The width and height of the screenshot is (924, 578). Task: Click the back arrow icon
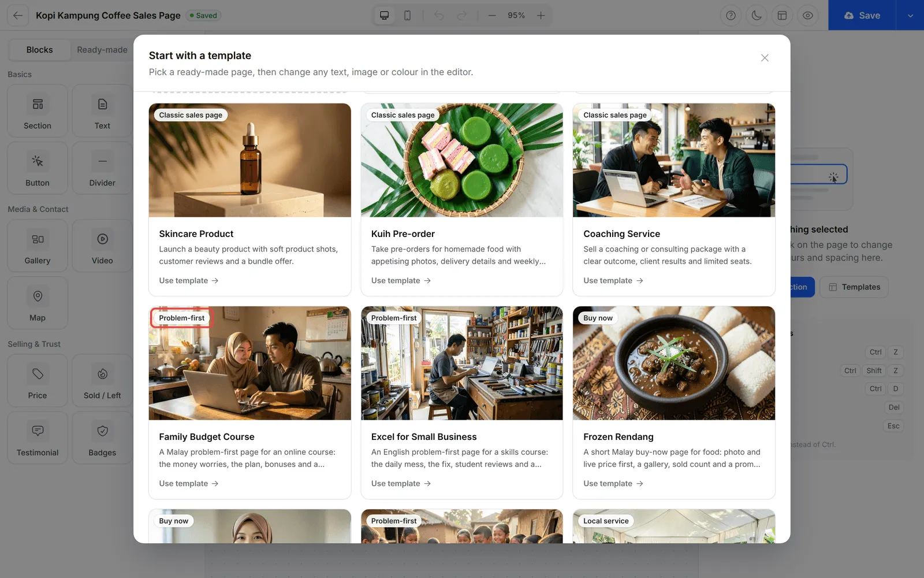(x=18, y=16)
